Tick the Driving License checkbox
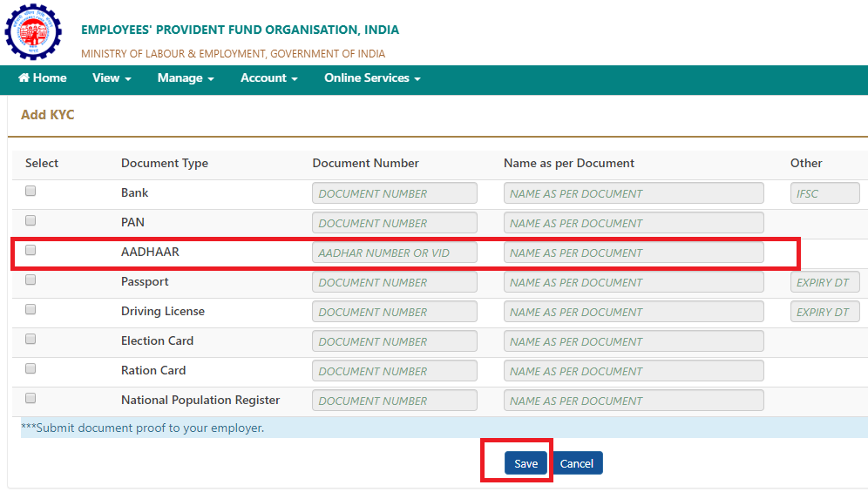868x492 pixels. (31, 309)
